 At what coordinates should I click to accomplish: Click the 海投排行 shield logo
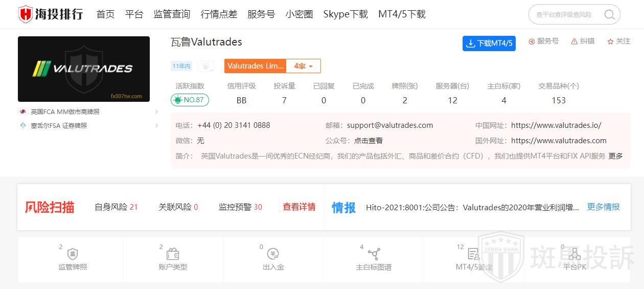click(26, 14)
